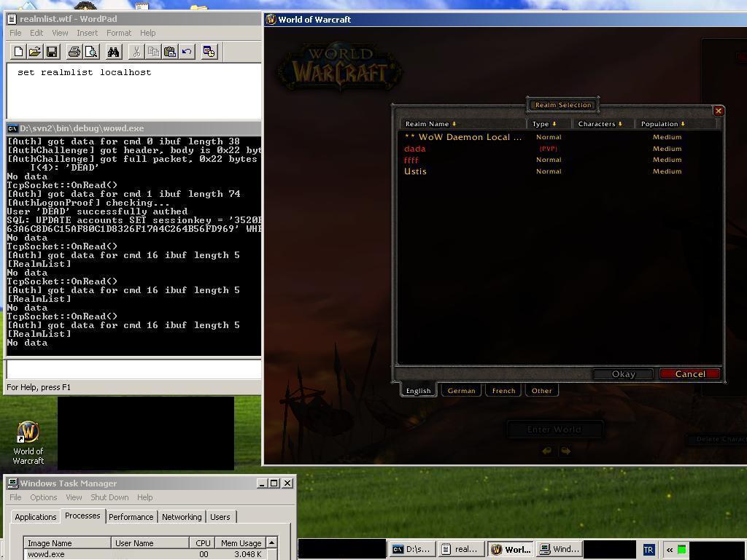The image size is (747, 560).
Task: Switch to Task Manager Applications tab
Action: point(35,517)
